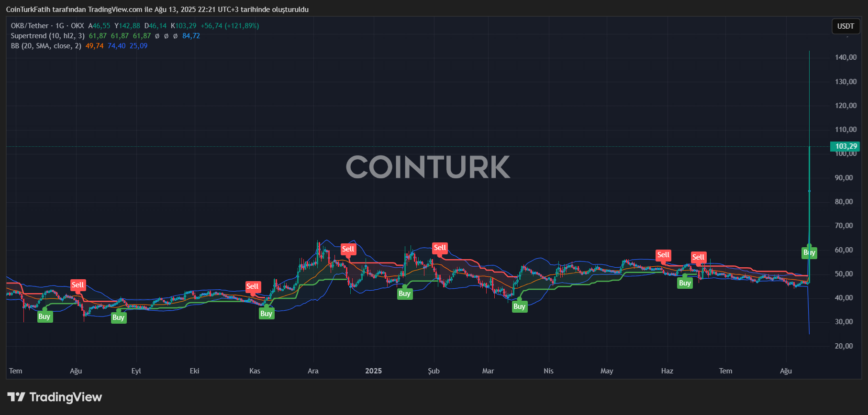Click the USDT currency button
This screenshot has width=868, height=415.
tap(846, 26)
